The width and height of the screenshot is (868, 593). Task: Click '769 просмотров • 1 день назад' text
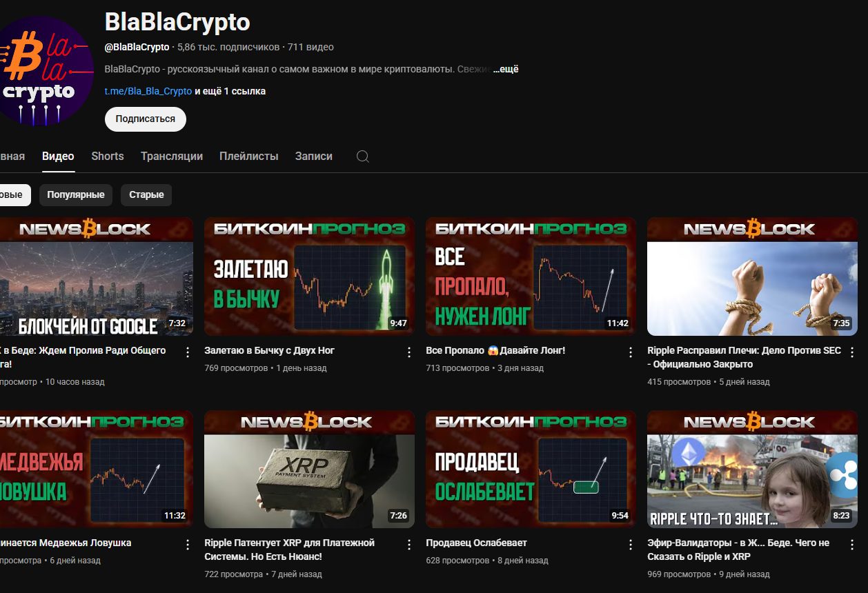point(266,368)
